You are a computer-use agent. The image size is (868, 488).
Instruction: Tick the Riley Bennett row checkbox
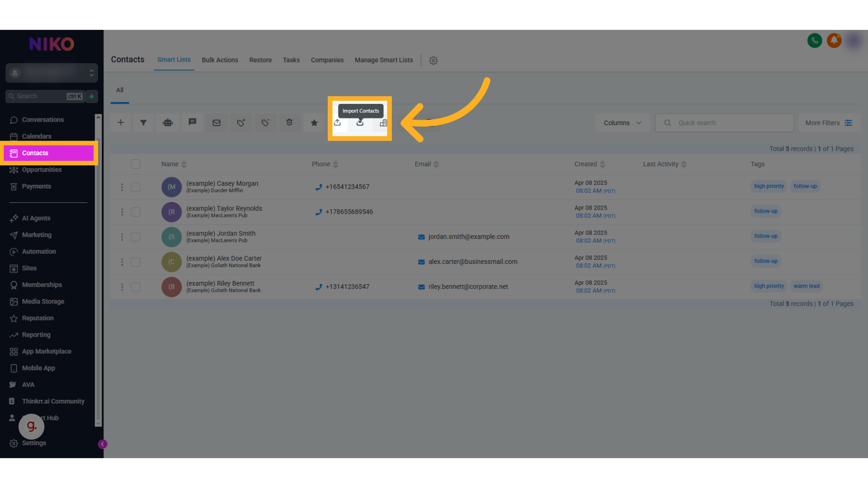pyautogui.click(x=136, y=287)
